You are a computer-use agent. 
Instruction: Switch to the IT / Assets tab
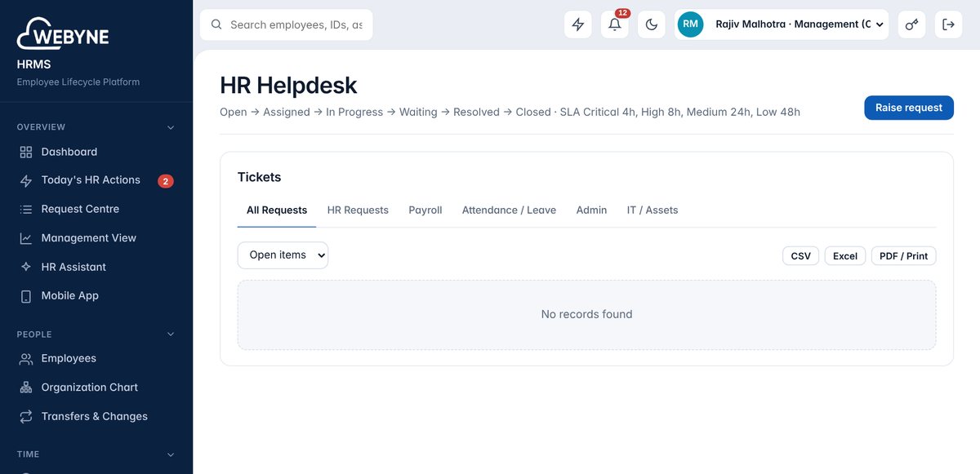click(x=653, y=210)
